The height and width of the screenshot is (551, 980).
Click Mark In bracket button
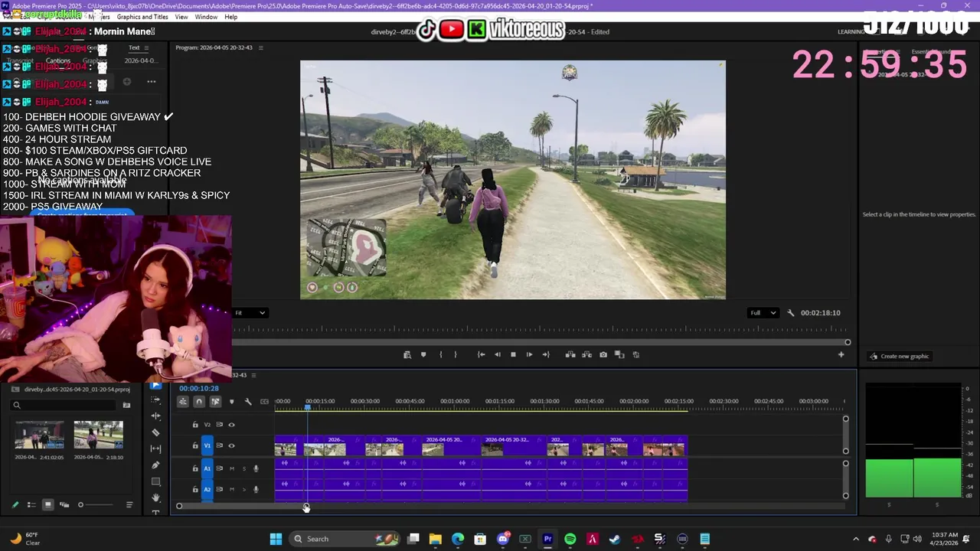[x=440, y=354]
